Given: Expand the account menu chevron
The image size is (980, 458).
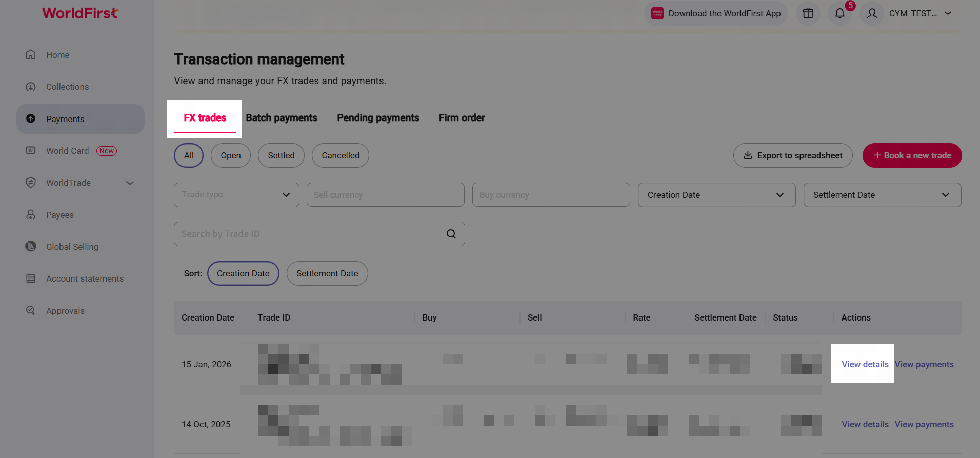Looking at the screenshot, I should click(x=948, y=13).
